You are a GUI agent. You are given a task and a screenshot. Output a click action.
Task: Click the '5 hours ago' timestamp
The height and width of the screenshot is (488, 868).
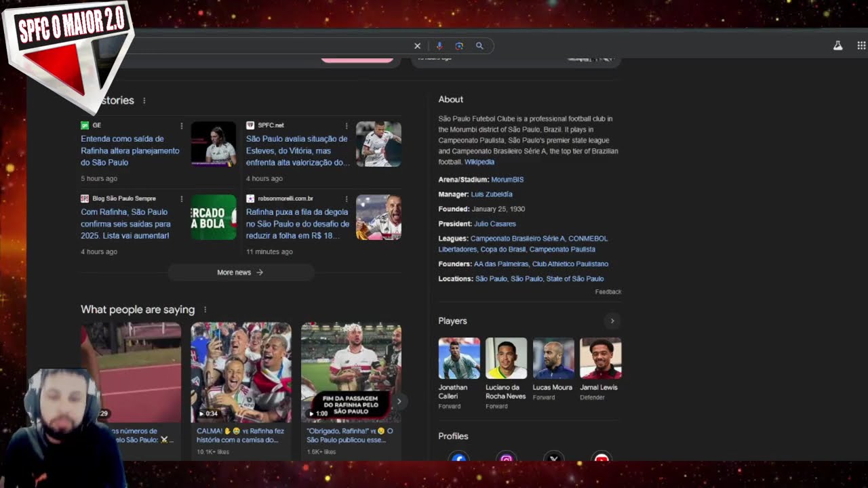[99, 179]
